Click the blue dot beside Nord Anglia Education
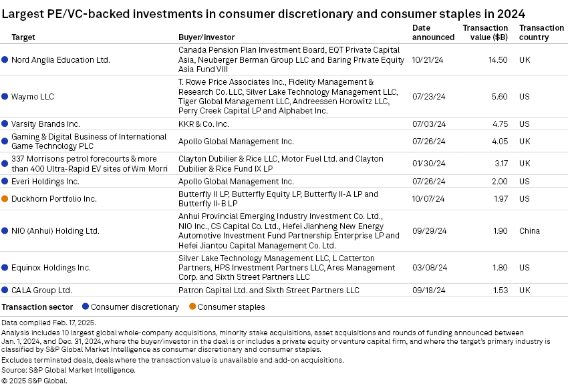The width and height of the screenshot is (568, 392). [x=5, y=59]
